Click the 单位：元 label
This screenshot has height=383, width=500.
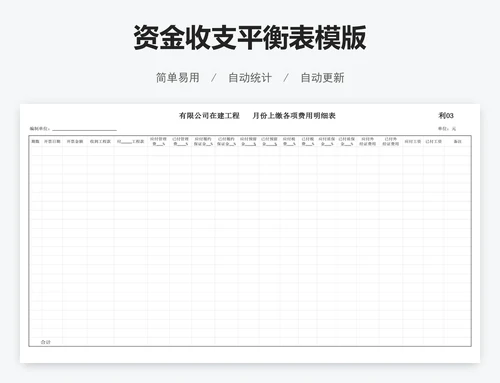tap(447, 128)
